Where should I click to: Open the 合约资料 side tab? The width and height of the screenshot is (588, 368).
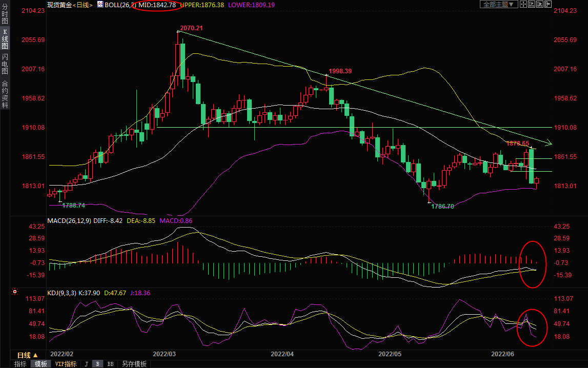point(5,94)
